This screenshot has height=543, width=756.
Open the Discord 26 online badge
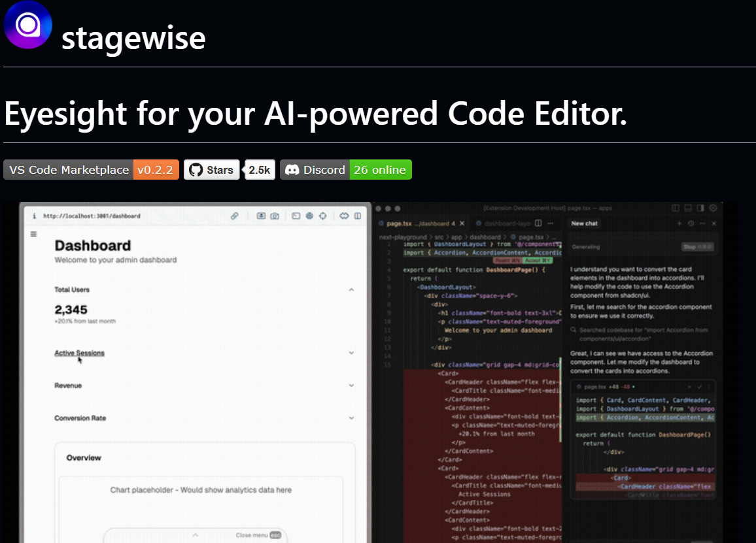pyautogui.click(x=346, y=170)
